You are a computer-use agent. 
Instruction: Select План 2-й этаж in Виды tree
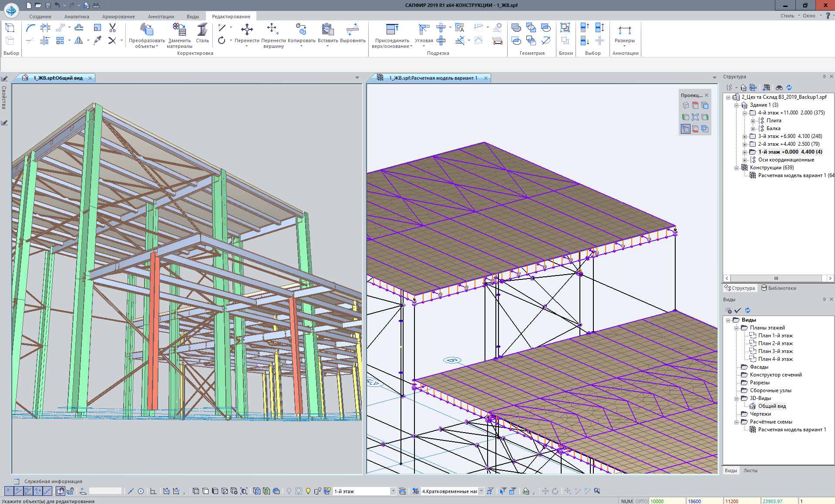[775, 343]
